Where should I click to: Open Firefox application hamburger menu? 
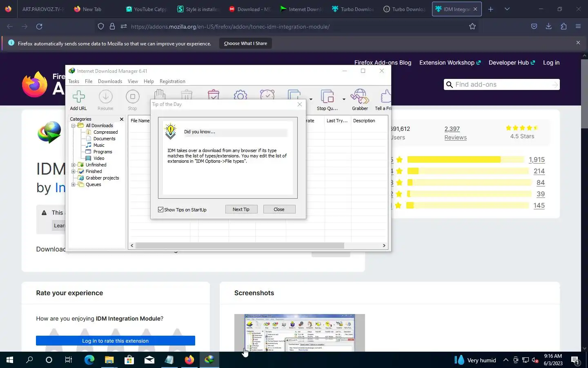pos(578,27)
